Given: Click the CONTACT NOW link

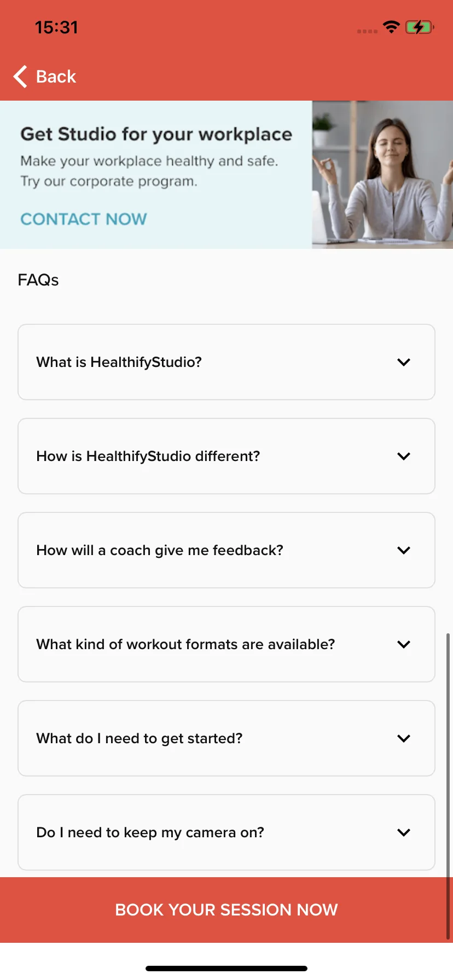Looking at the screenshot, I should point(84,219).
